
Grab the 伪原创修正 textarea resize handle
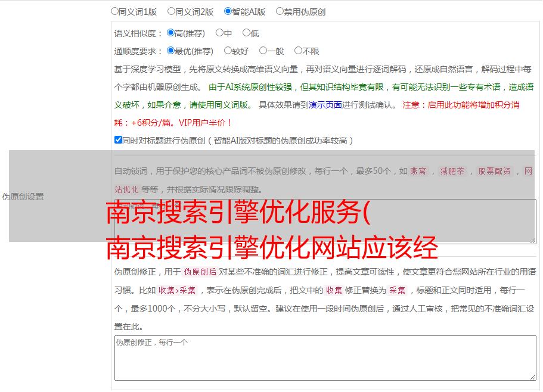[533, 378]
